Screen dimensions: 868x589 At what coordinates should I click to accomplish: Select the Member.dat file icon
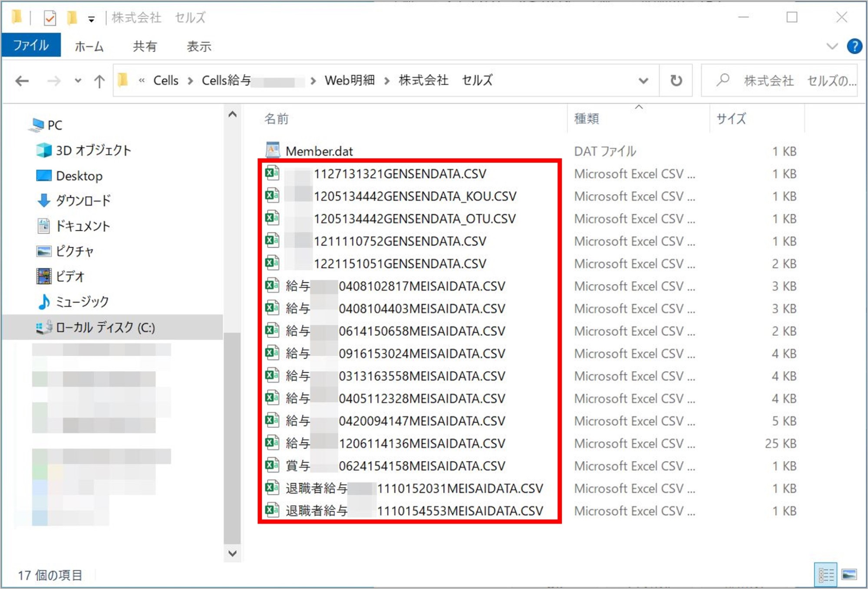click(272, 151)
